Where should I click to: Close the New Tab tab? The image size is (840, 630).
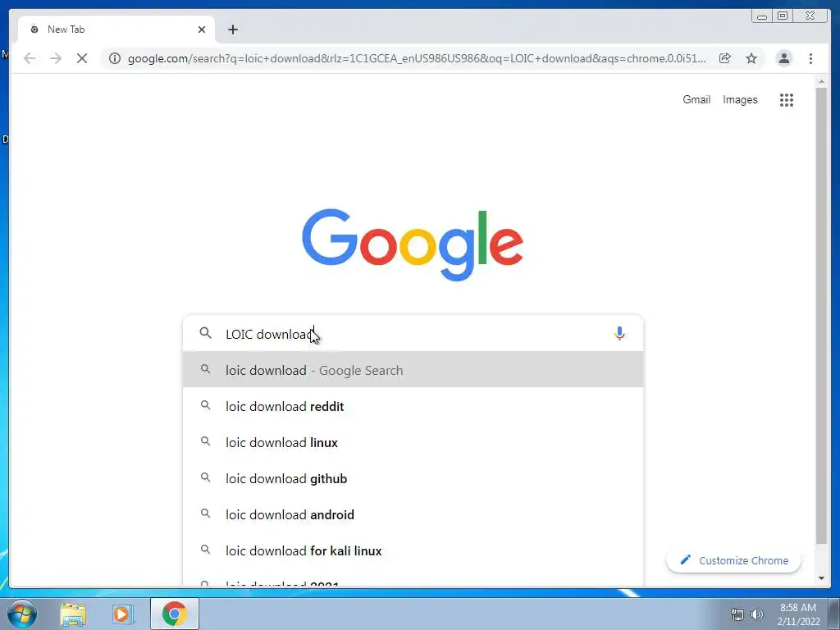point(202,30)
